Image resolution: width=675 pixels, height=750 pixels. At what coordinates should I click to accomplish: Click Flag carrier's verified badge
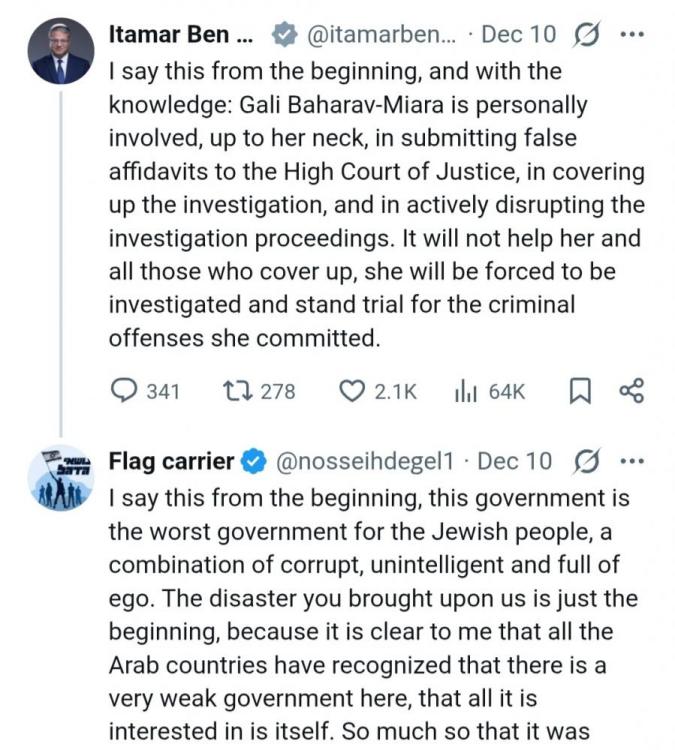pyautogui.click(x=254, y=461)
